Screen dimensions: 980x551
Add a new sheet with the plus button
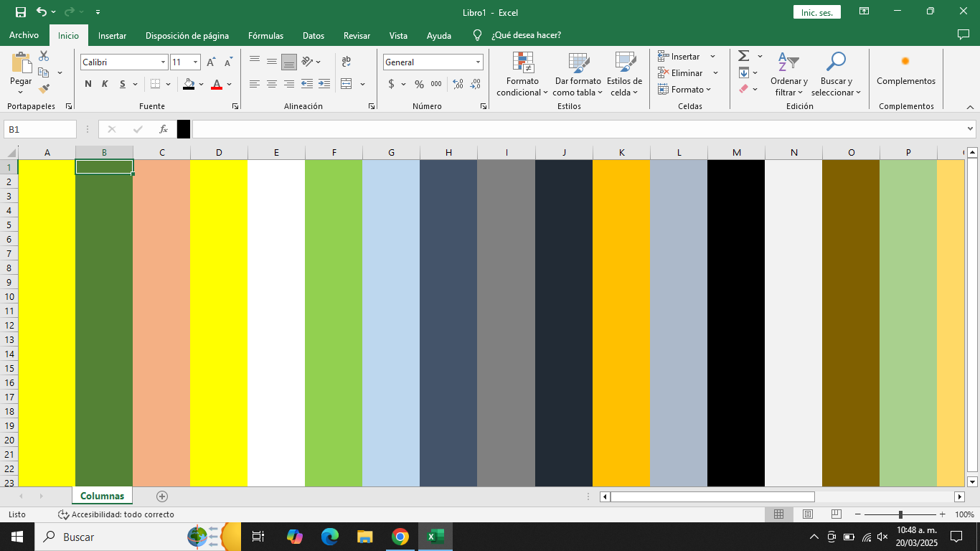point(162,496)
